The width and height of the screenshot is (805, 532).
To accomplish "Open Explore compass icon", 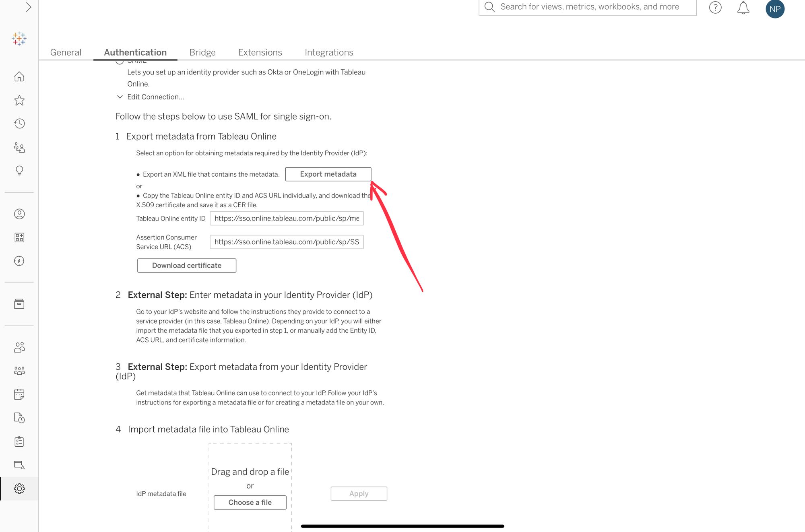I will coord(19,261).
